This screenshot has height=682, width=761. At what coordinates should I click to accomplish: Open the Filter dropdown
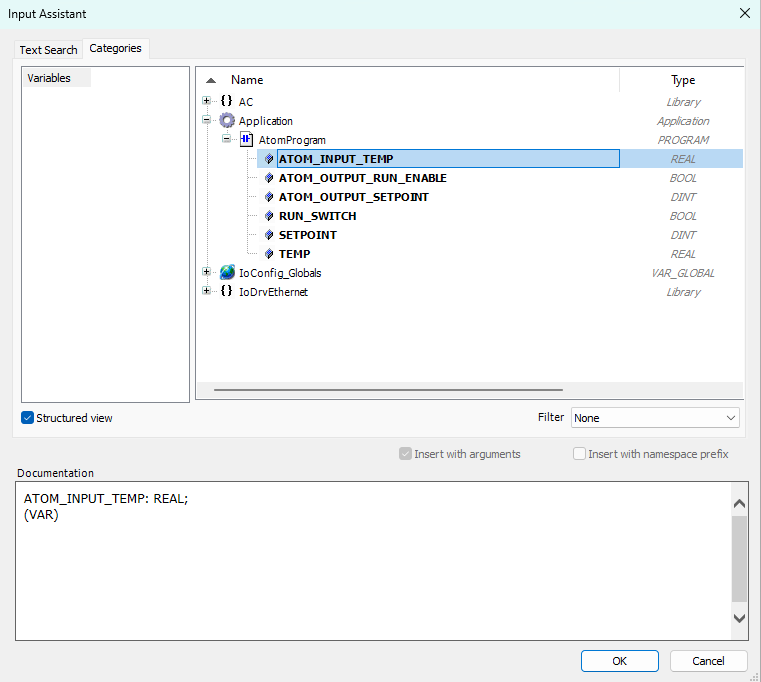[655, 418]
